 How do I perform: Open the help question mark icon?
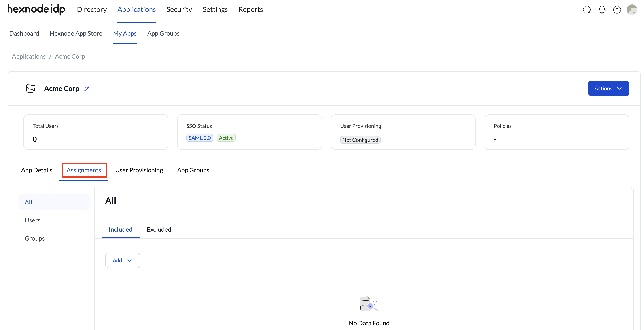[617, 10]
